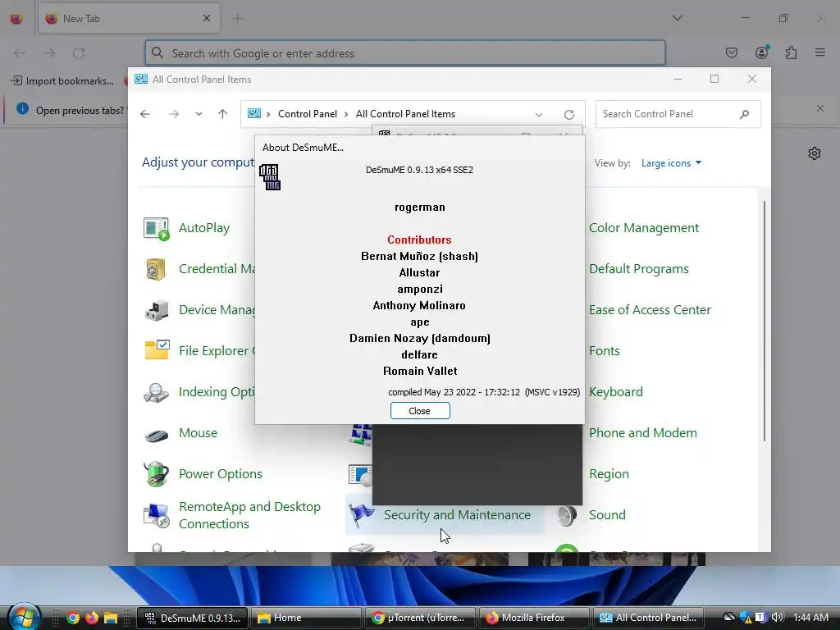Open Credential Manager safe icon
The image size is (840, 630).
click(x=156, y=269)
